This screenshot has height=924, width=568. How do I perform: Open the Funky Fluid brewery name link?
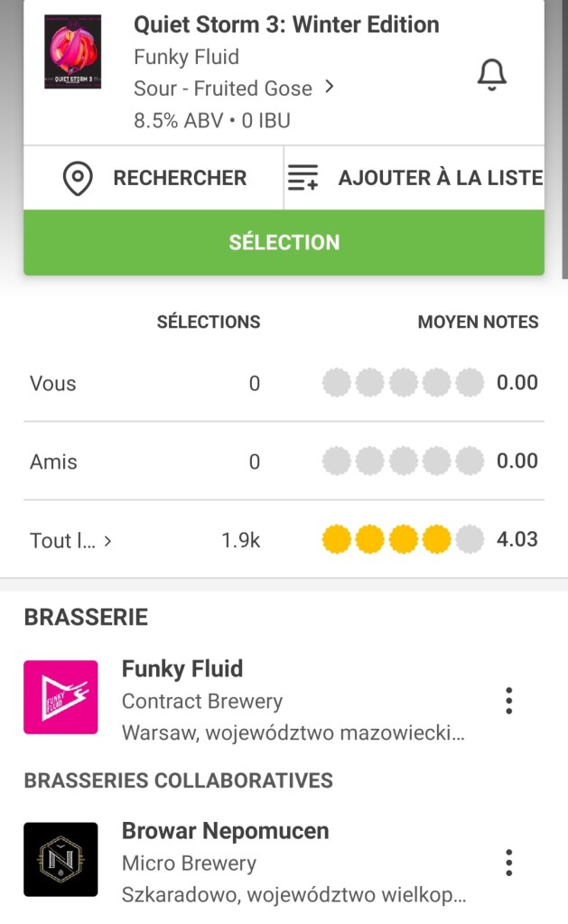(x=182, y=669)
